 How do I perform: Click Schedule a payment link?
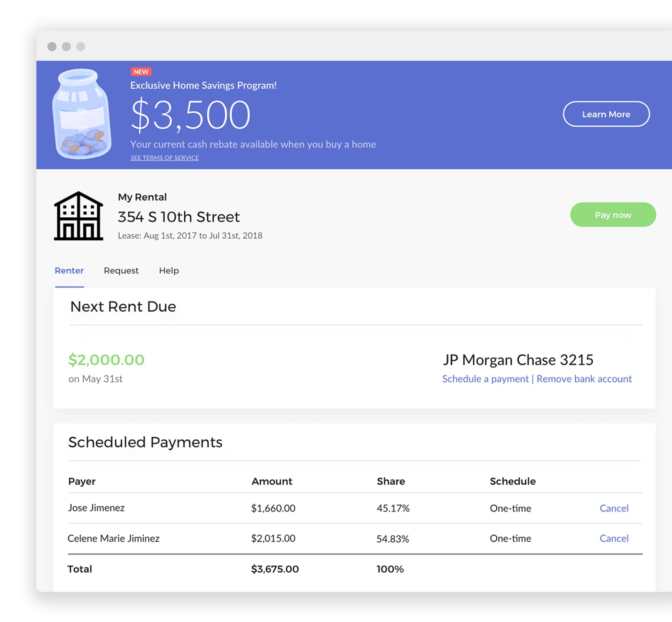[485, 379]
